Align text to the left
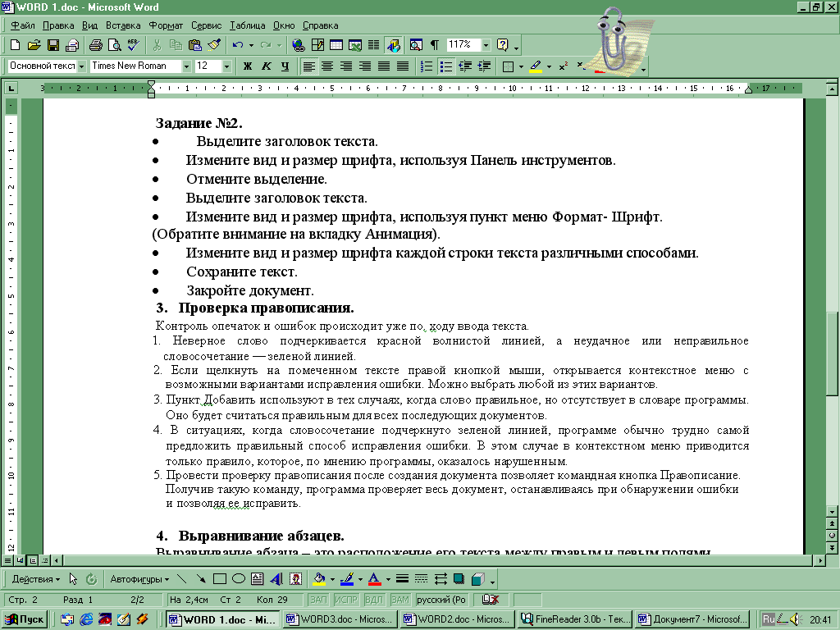Viewport: 840px width, 630px height. tap(308, 66)
